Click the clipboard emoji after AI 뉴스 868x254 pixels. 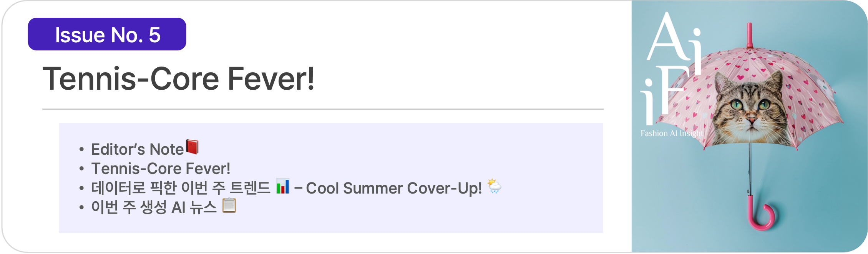pos(229,206)
